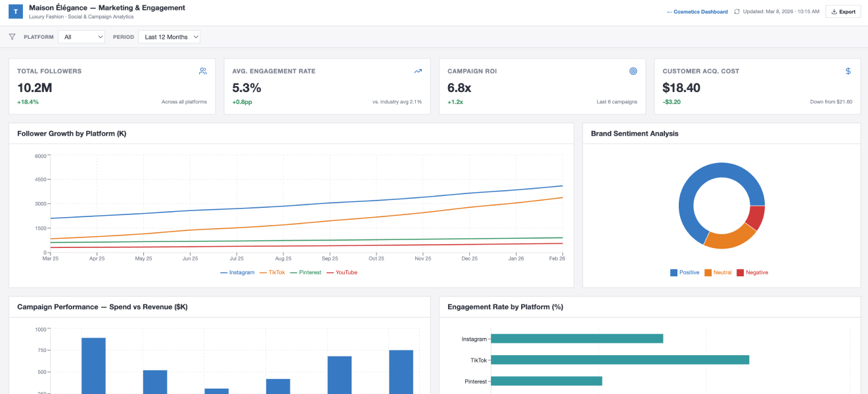Click the TikTok bar in Engagement Rate chart

[621, 360]
